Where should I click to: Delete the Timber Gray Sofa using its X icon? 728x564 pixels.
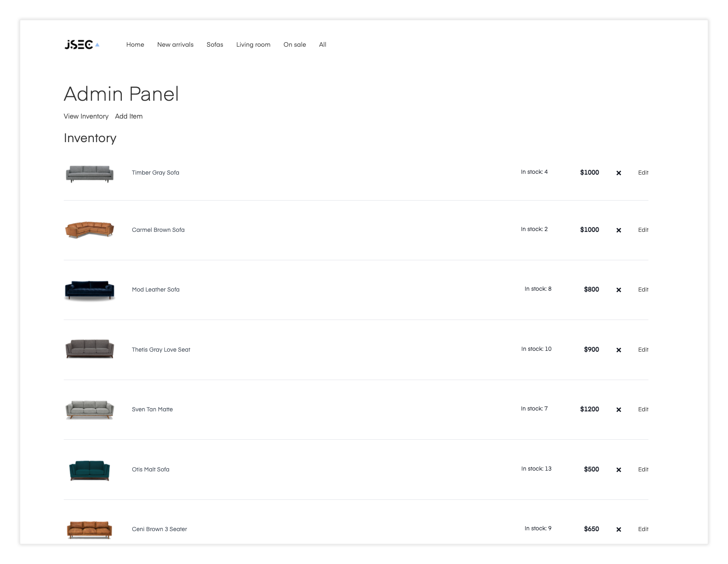[619, 173]
